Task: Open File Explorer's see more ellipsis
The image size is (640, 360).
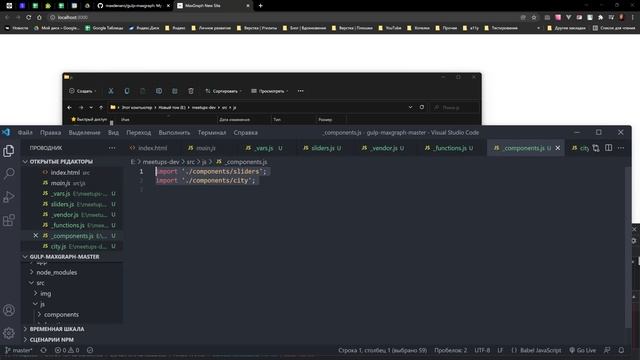Action: click(x=300, y=91)
